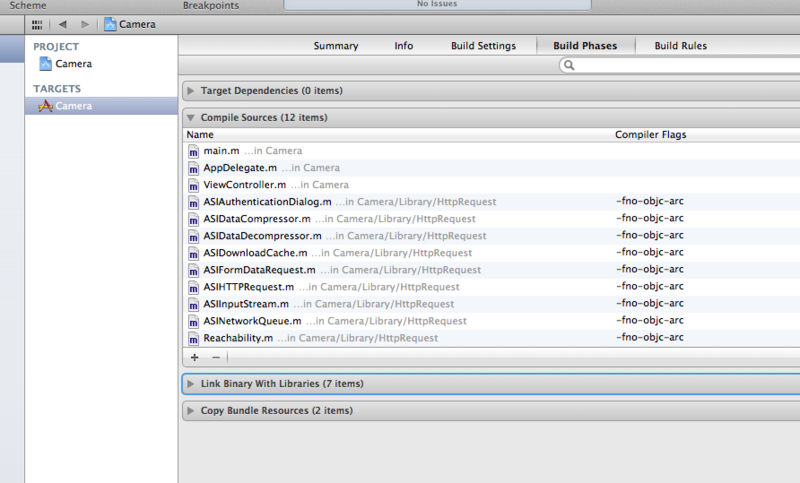The height and width of the screenshot is (483, 800).
Task: Open the related files grid icon
Action: (x=37, y=24)
